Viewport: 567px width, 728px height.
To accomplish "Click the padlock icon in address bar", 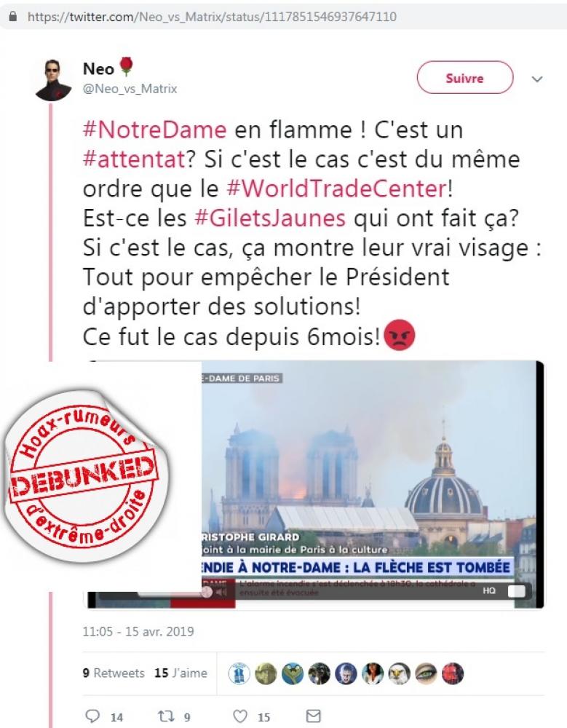I will point(13,17).
